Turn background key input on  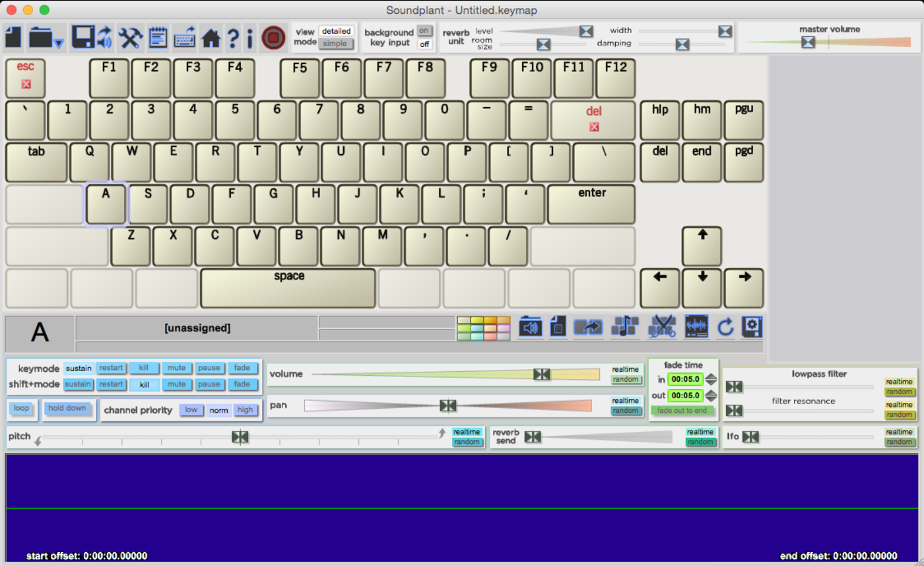tap(424, 30)
